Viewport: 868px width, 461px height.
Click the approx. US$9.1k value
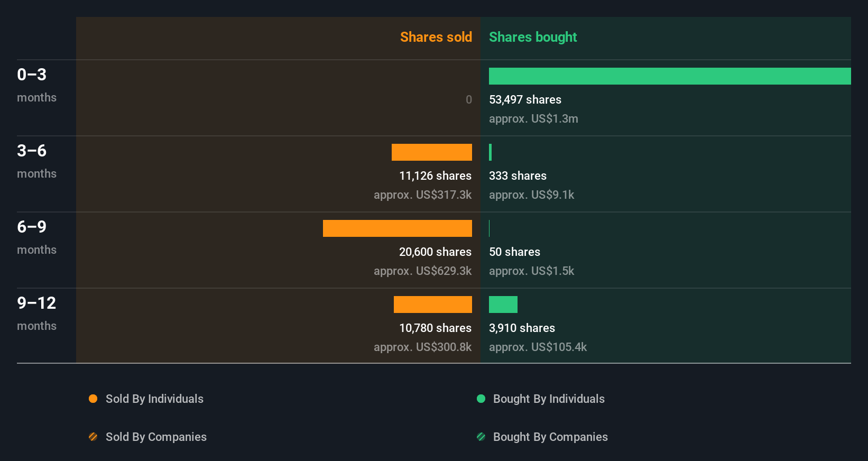coord(531,195)
